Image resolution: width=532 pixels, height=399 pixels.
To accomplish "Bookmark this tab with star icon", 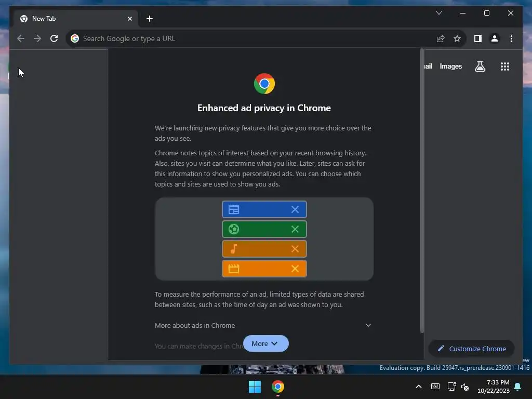I will 457,38.
